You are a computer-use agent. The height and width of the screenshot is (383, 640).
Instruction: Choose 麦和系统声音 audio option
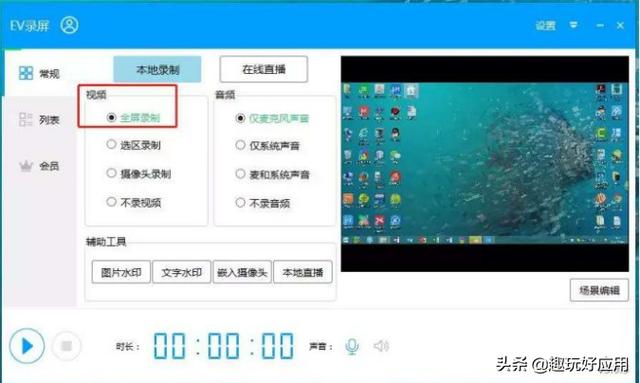point(273,175)
